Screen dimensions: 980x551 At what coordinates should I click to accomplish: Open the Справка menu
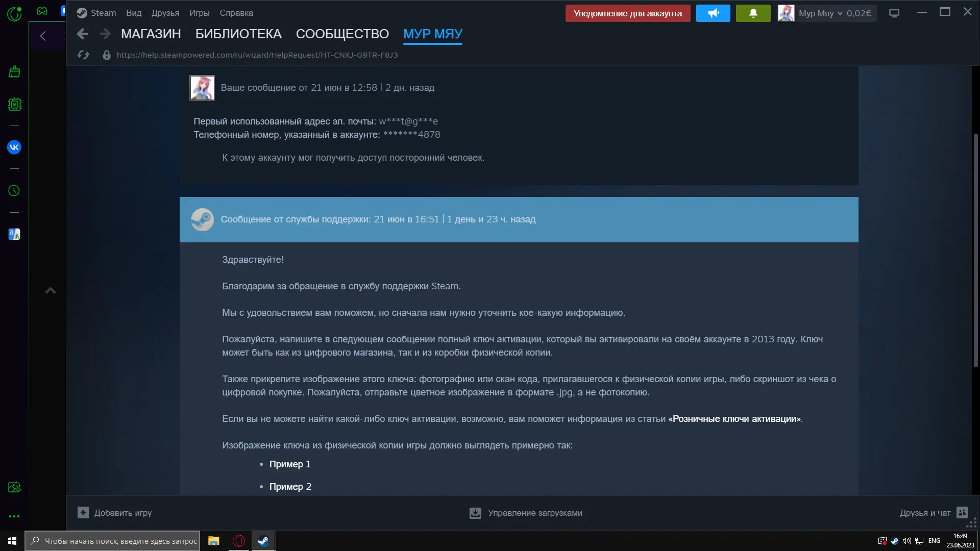coord(236,13)
